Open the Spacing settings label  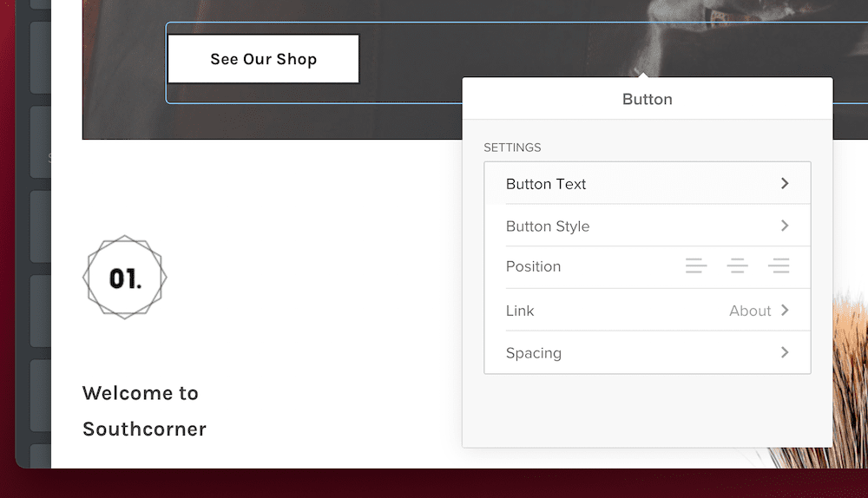pyautogui.click(x=534, y=353)
